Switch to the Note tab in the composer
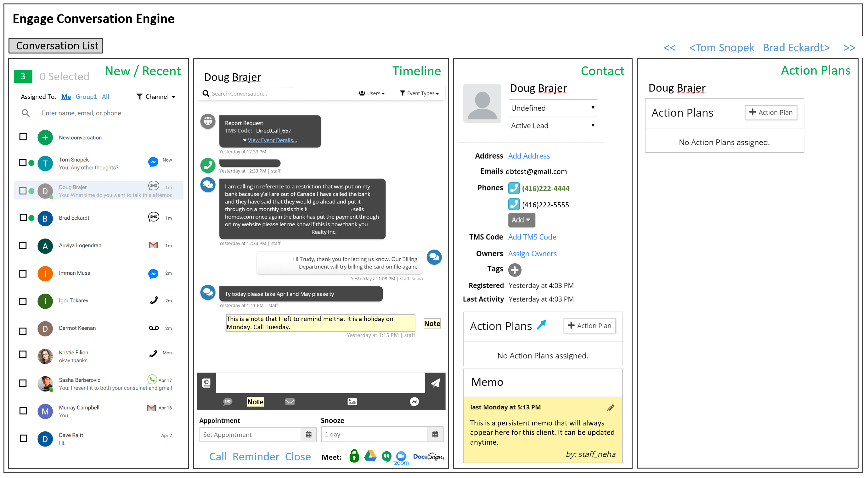 click(255, 402)
